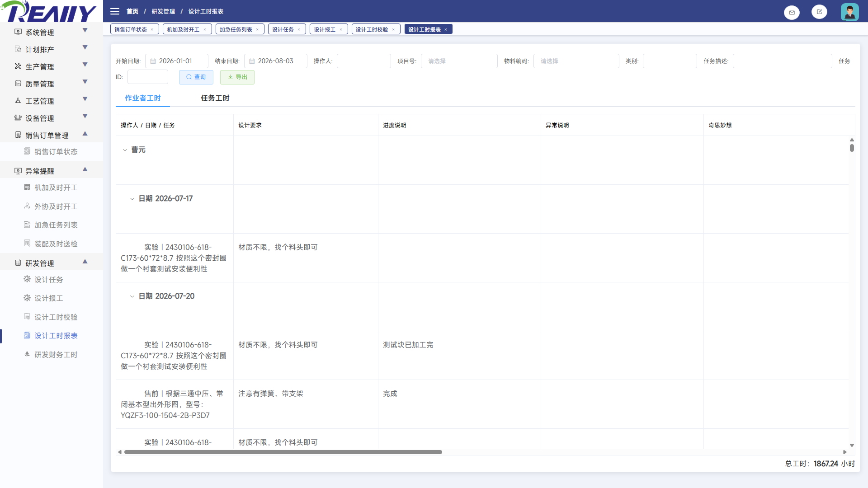Collapse the 异常提醒 menu arrow
The height and width of the screenshot is (488, 868).
85,169
